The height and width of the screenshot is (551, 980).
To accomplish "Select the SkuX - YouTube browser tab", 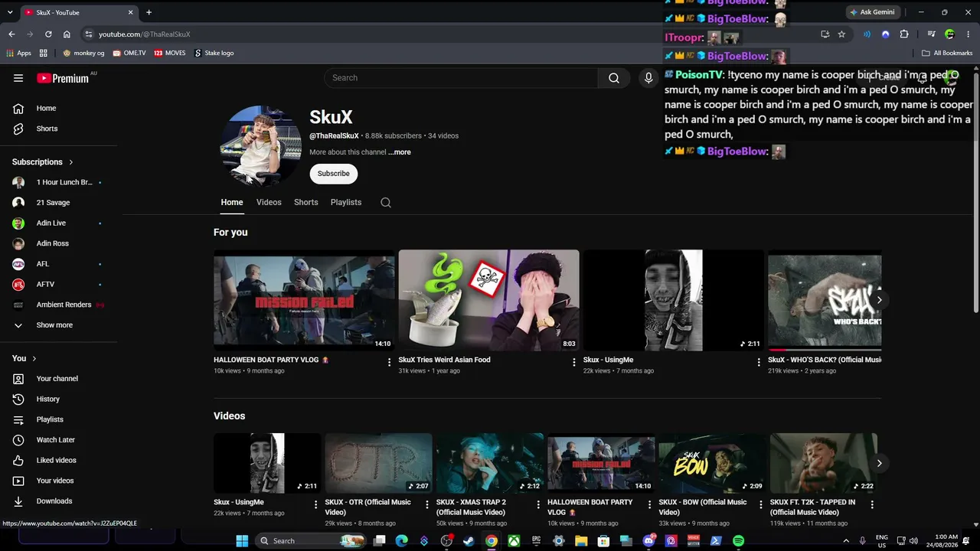I will 78,12.
